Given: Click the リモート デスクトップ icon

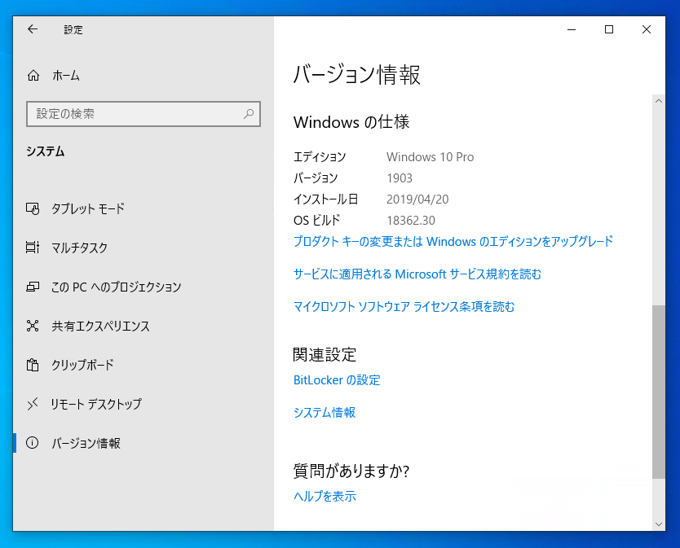Looking at the screenshot, I should coord(33,404).
